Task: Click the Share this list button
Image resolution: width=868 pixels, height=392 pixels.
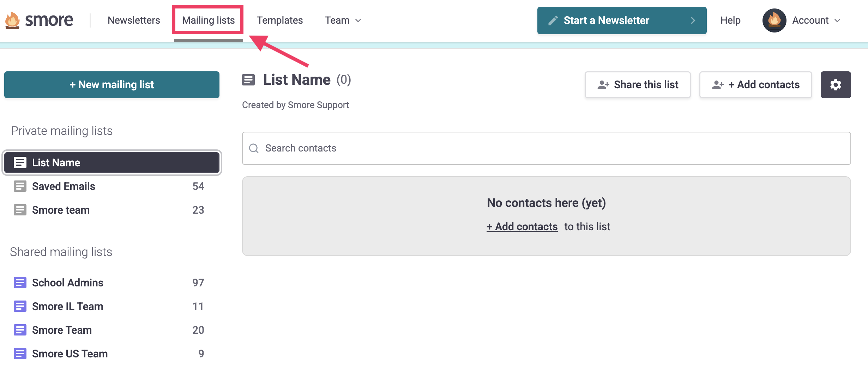Action: [637, 84]
